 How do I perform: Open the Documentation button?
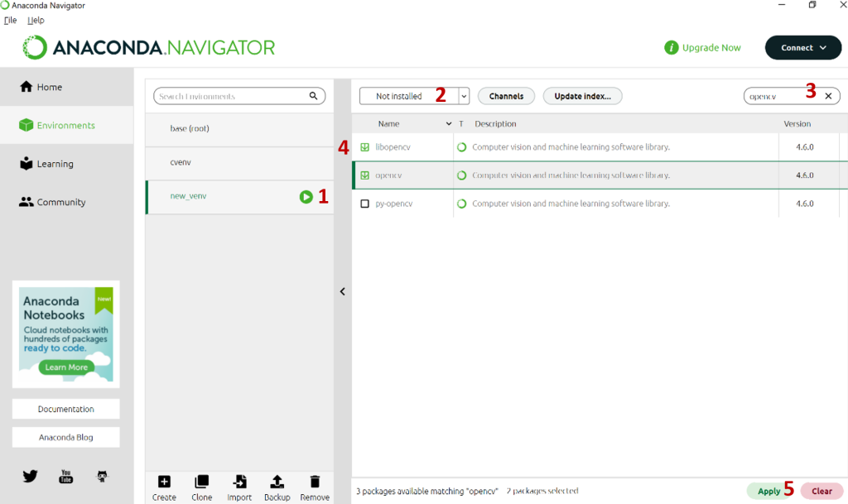pyautogui.click(x=66, y=409)
